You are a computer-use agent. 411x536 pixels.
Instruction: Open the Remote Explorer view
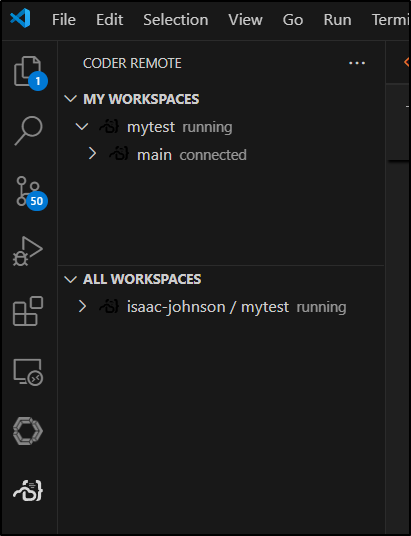[x=28, y=372]
